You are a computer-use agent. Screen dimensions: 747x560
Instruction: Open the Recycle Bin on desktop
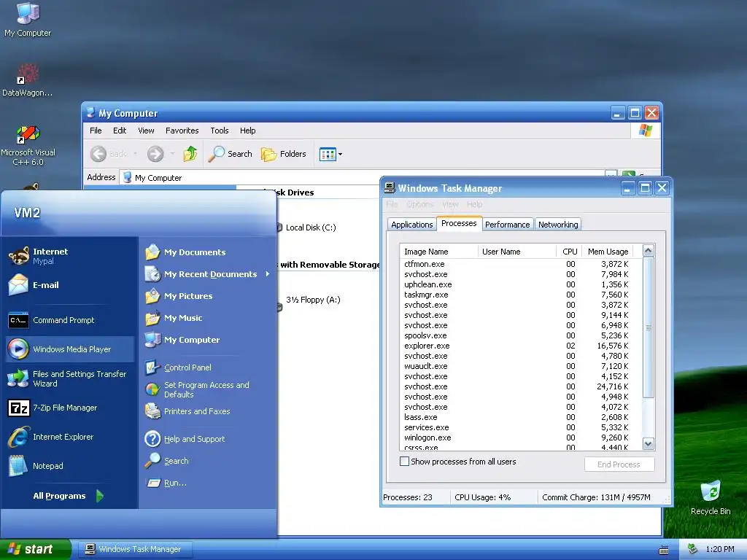pyautogui.click(x=711, y=498)
